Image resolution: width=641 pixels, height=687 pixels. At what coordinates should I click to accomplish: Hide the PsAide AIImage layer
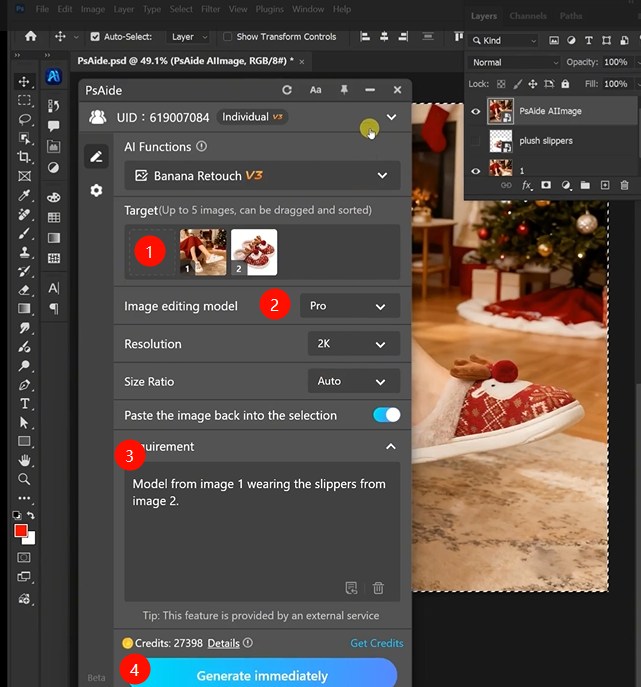tap(475, 112)
